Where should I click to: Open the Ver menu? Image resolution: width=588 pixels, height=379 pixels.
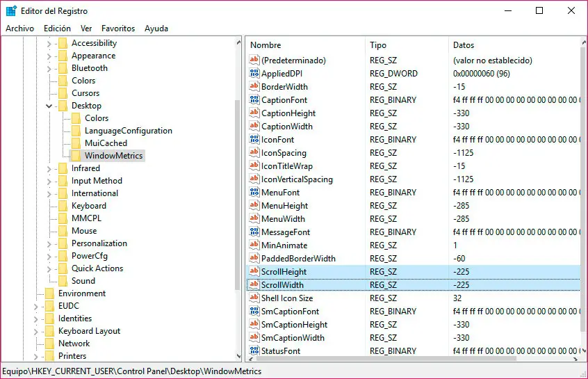pos(86,29)
